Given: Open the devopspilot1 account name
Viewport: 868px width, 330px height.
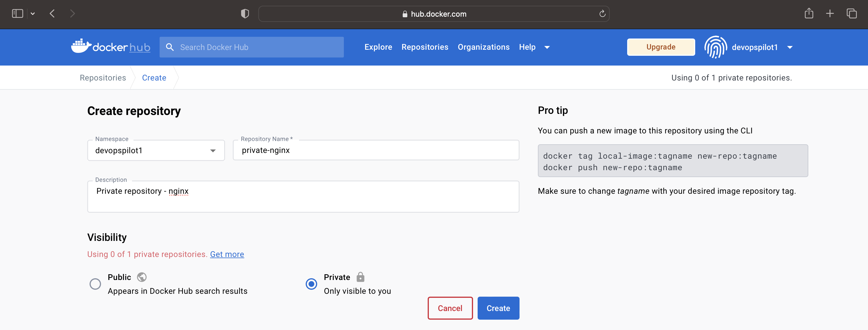Looking at the screenshot, I should [754, 47].
